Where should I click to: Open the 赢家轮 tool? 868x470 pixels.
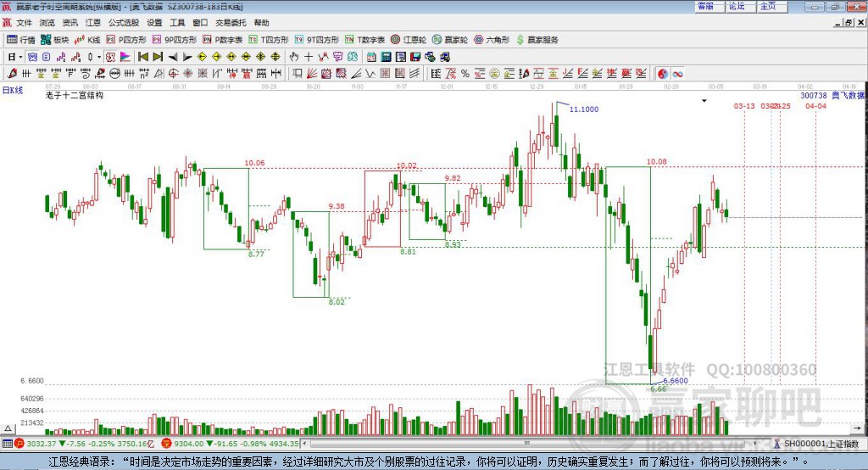(450, 40)
